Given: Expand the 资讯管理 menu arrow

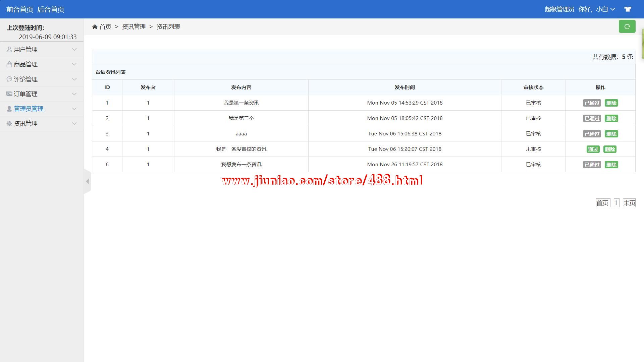Looking at the screenshot, I should (74, 124).
